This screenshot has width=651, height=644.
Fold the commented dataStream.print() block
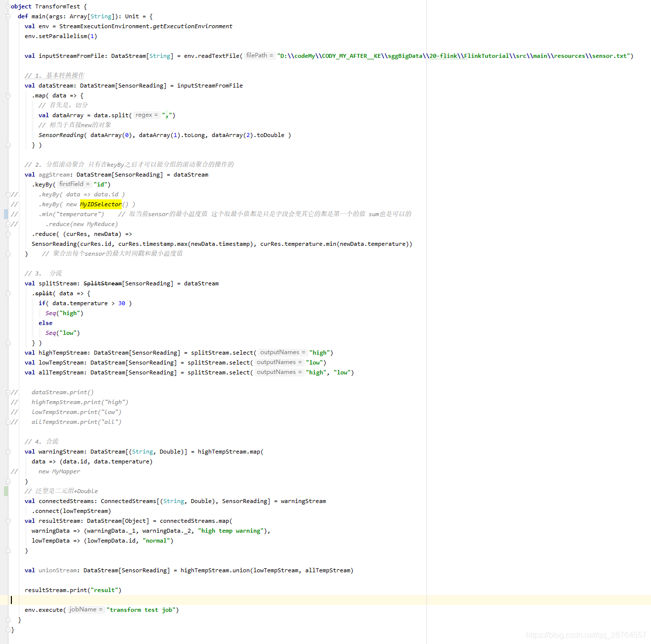(8, 392)
